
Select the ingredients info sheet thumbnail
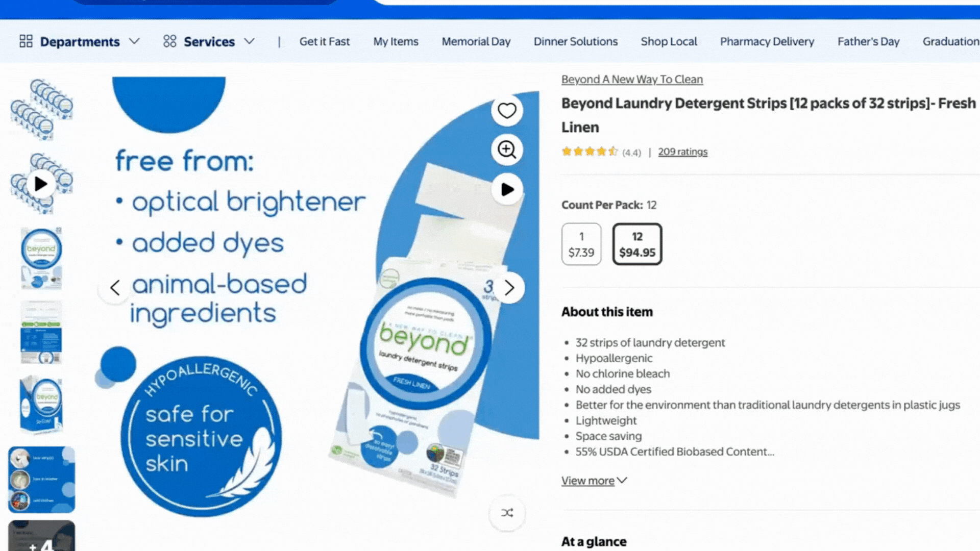pyautogui.click(x=41, y=332)
